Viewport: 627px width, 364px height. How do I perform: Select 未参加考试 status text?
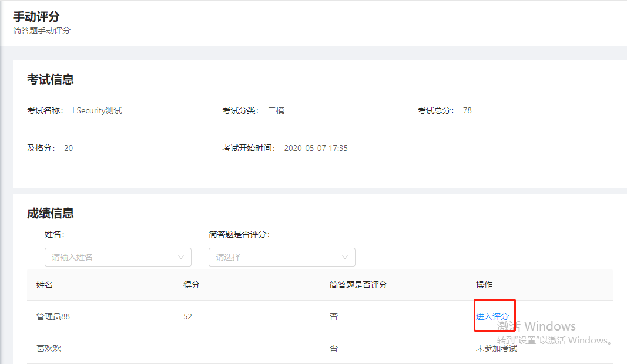496,348
